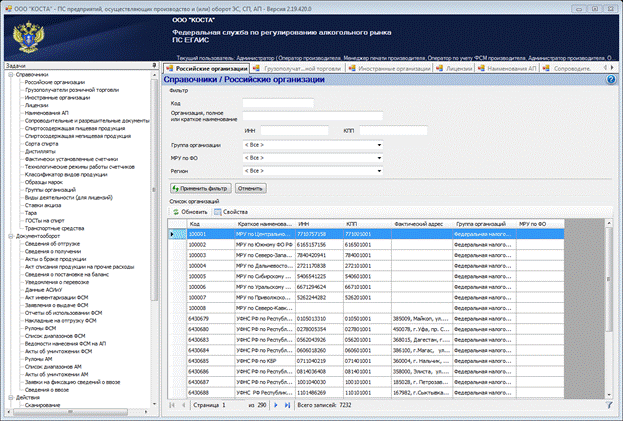Image resolution: width=623 pixels, height=421 pixels.
Task: Click the cell with ИНН 6671294624
Action: [x=319, y=287]
